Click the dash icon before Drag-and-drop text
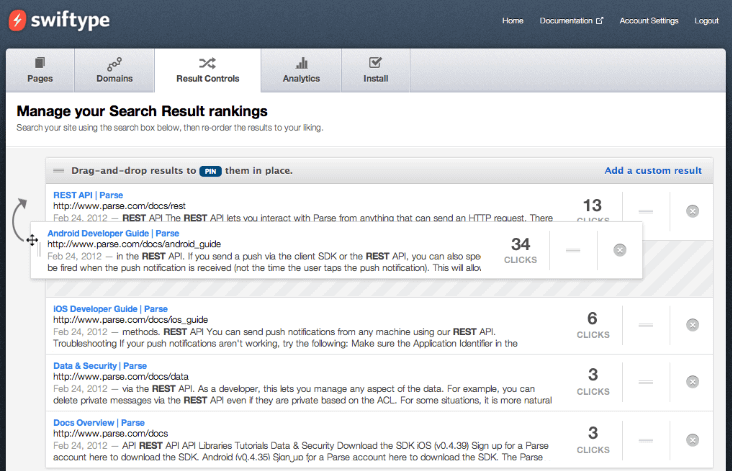 coord(58,171)
